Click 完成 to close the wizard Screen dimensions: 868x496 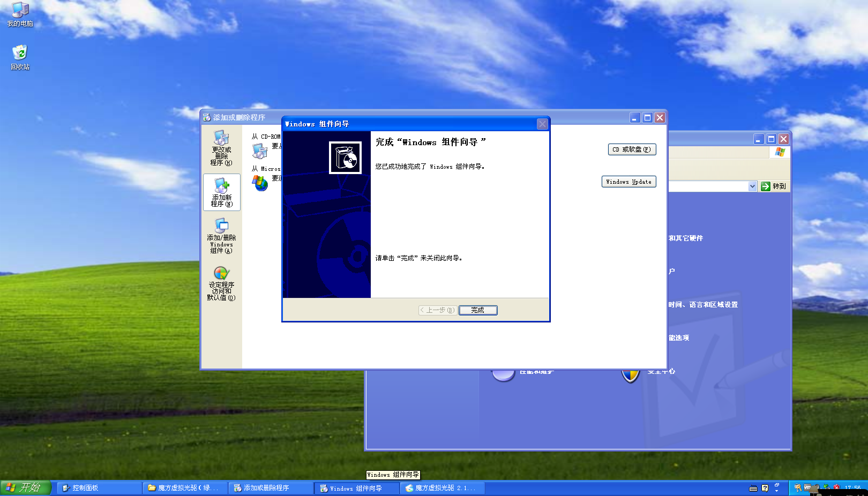tap(477, 310)
